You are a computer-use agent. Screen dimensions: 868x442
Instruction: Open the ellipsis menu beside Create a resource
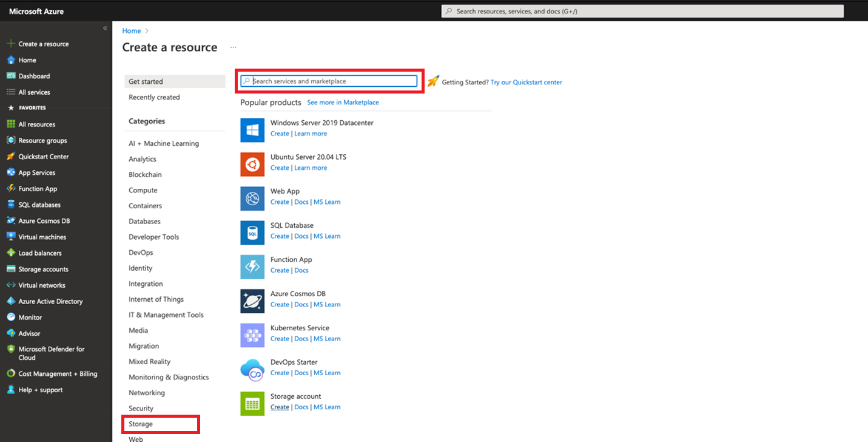(x=234, y=46)
